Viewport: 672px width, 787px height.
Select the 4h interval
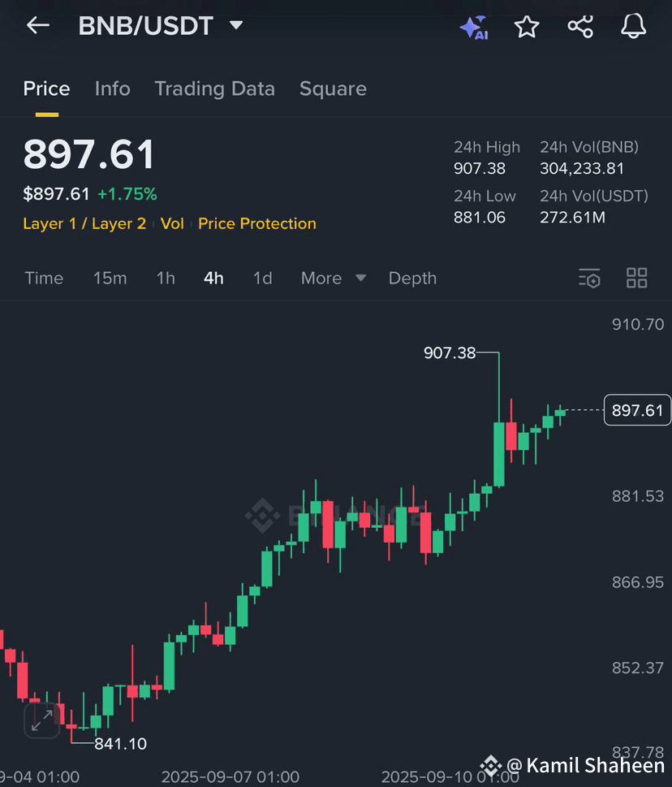pos(213,278)
